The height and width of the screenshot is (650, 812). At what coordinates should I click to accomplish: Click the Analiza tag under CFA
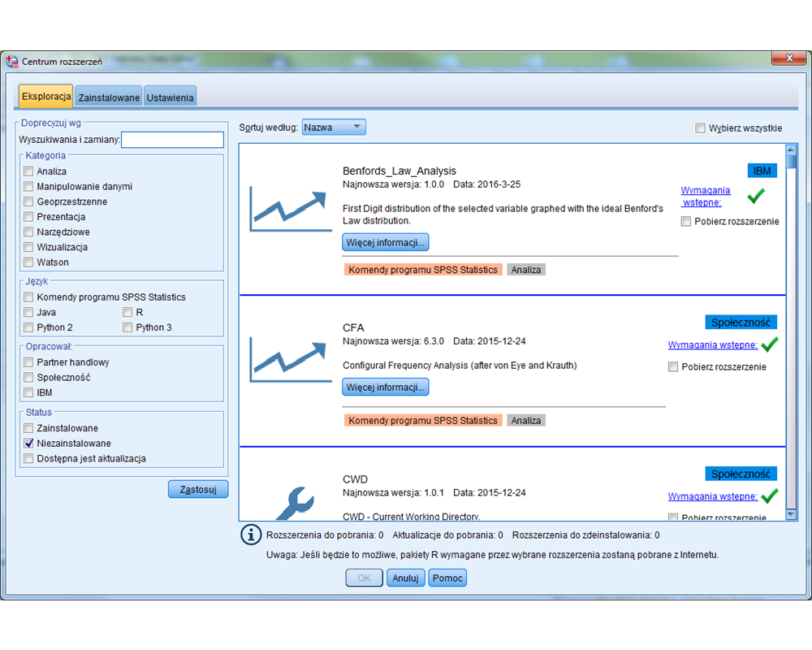coord(525,420)
